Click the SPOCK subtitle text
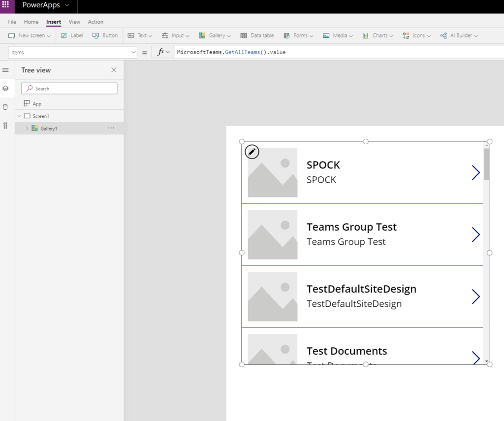The height and width of the screenshot is (421, 504). [x=321, y=180]
